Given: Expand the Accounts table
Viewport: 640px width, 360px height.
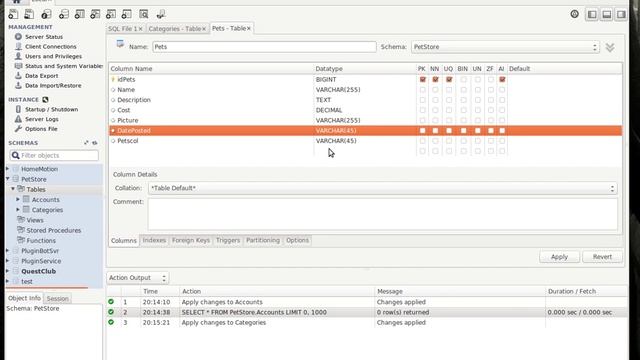Looking at the screenshot, I should point(18,199).
